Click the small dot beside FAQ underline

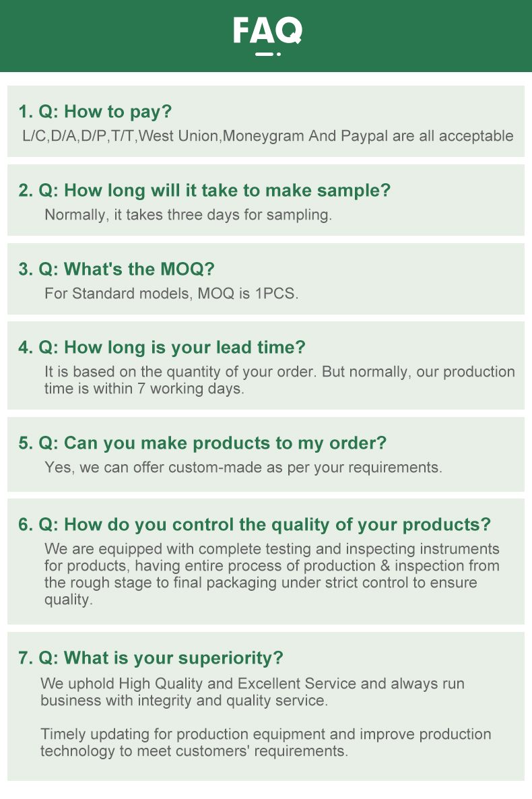pos(278,54)
